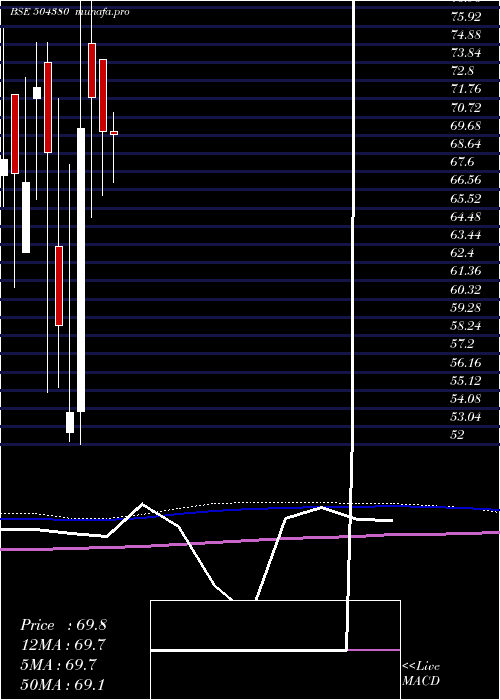Click the Price : 69.8 readout
500x700 pixels.
63,625
